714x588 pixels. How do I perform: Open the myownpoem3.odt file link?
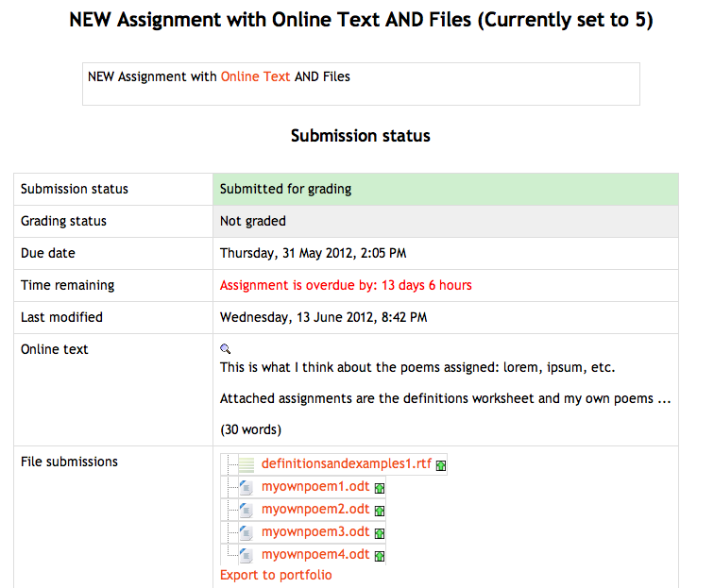pyautogui.click(x=315, y=531)
